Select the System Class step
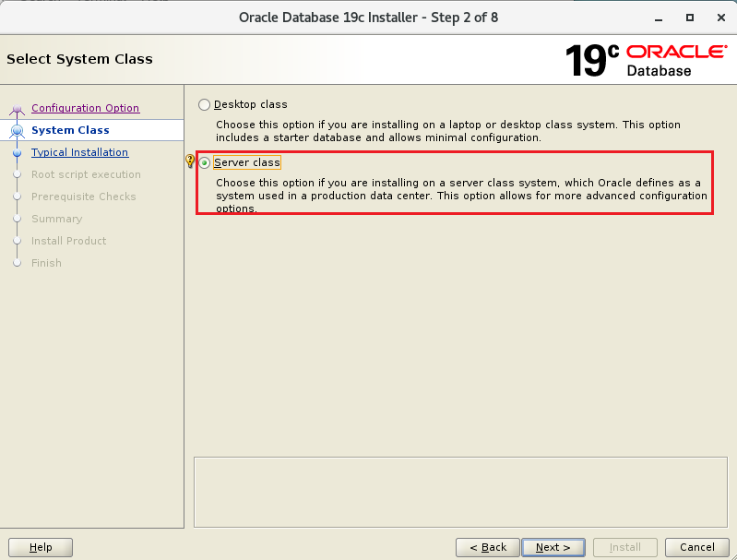The height and width of the screenshot is (560, 737). click(x=70, y=130)
